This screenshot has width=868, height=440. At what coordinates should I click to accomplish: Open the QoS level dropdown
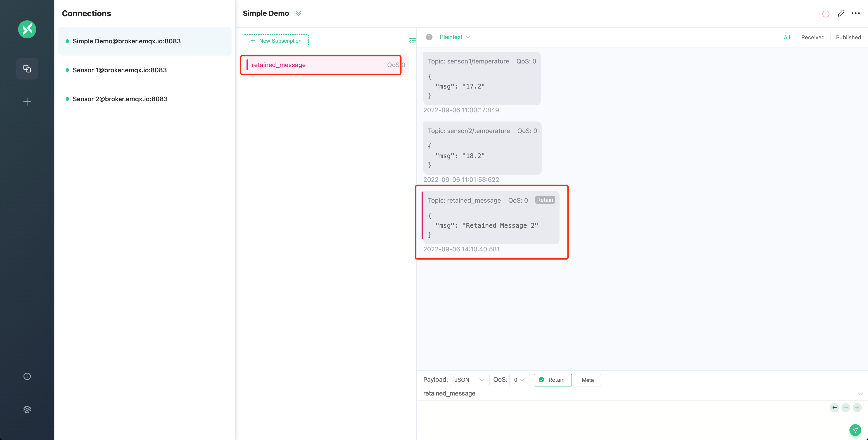(x=519, y=380)
